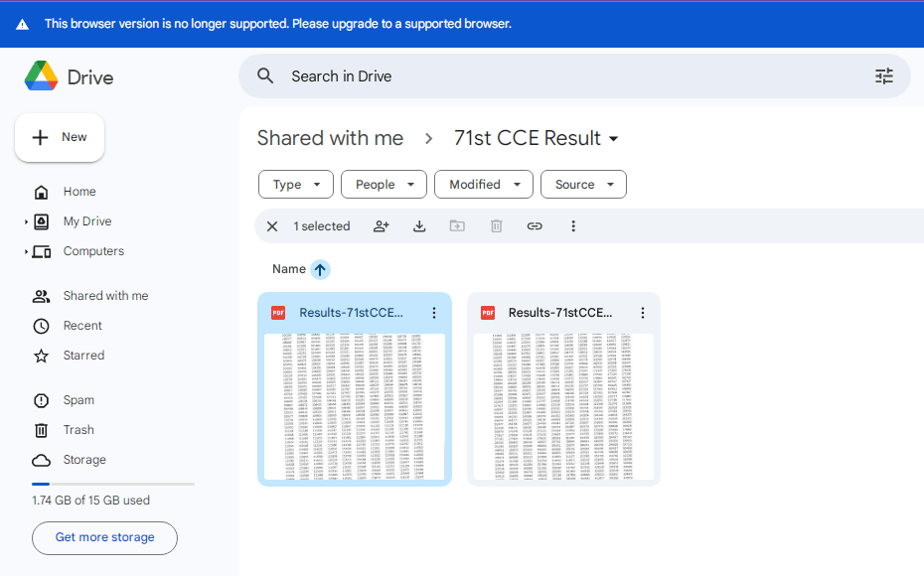
Task: Open the People filter dropdown
Action: 384,185
